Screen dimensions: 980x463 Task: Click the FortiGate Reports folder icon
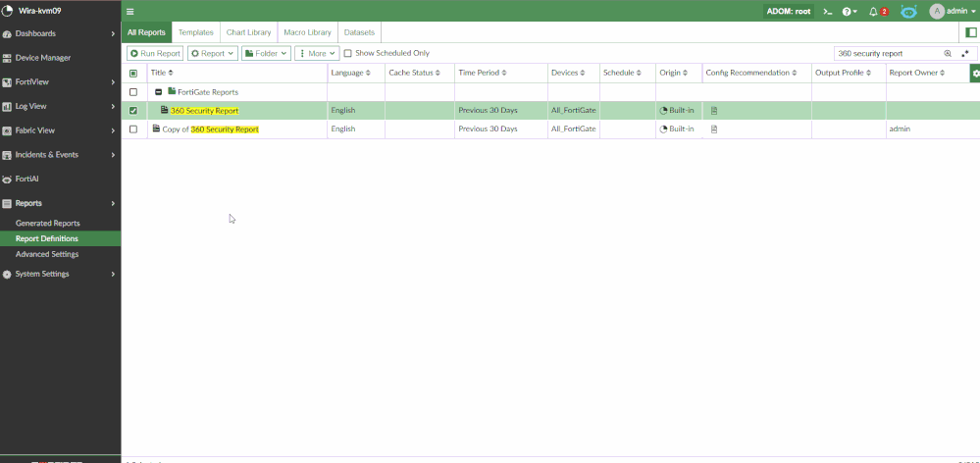(172, 91)
